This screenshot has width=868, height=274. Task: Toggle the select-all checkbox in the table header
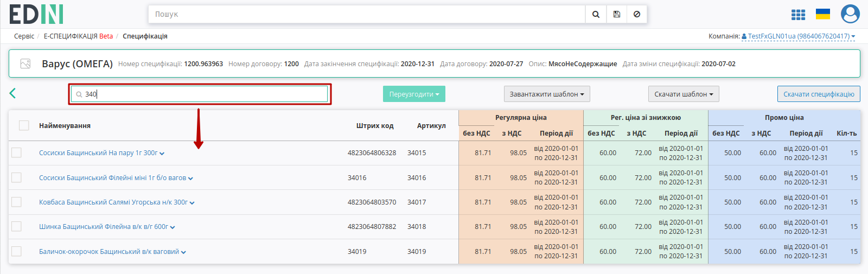(24, 125)
